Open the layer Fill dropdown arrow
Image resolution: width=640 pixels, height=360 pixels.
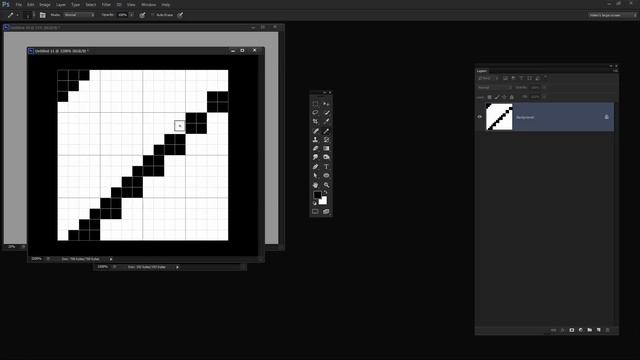click(x=544, y=97)
